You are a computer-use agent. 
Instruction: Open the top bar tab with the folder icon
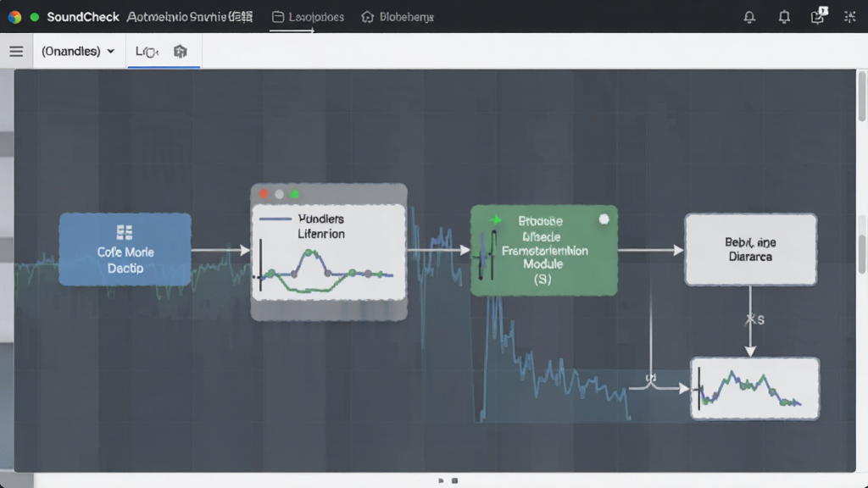tap(308, 17)
